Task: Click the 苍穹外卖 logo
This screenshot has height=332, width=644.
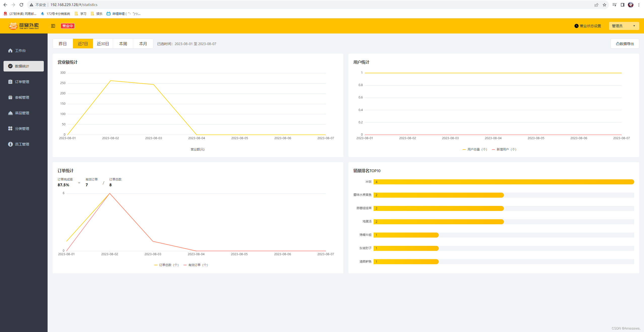Action: 24,26
